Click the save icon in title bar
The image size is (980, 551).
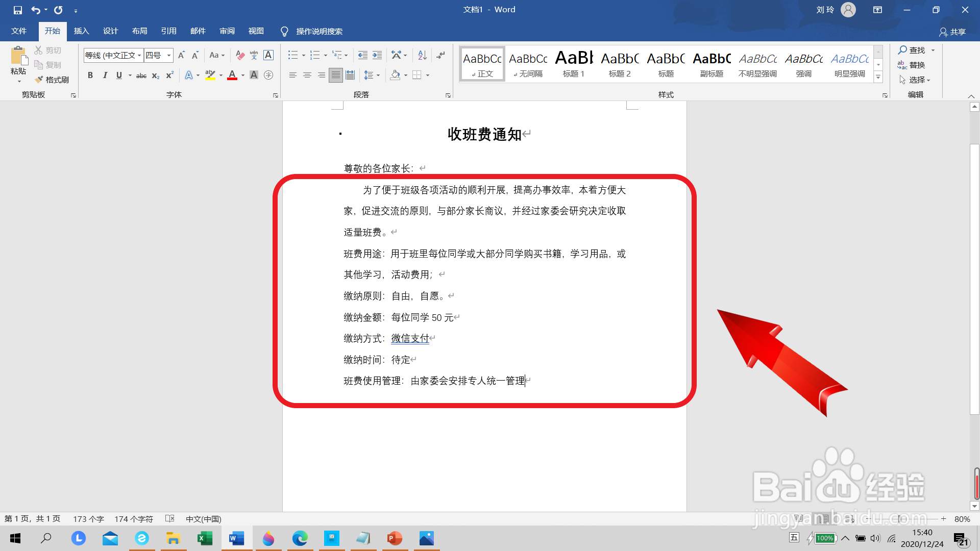point(18,10)
